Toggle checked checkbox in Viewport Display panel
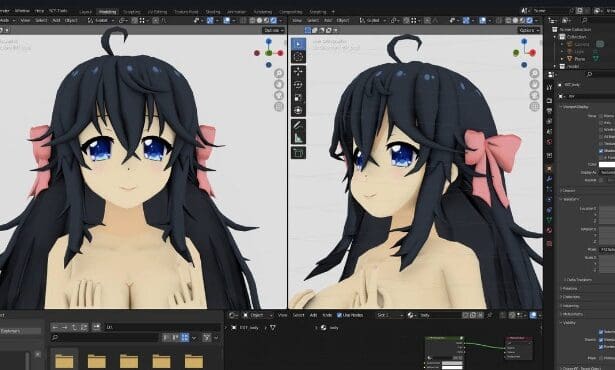This screenshot has height=370, width=615. pos(601,151)
